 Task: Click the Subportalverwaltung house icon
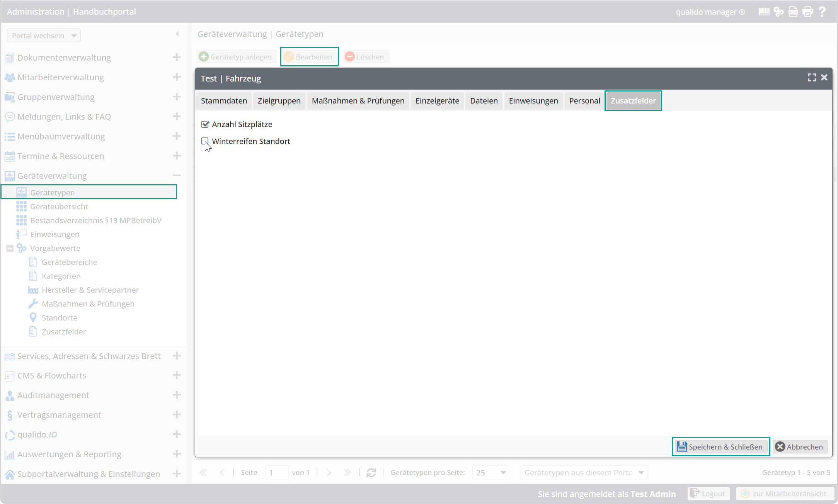[x=10, y=474]
